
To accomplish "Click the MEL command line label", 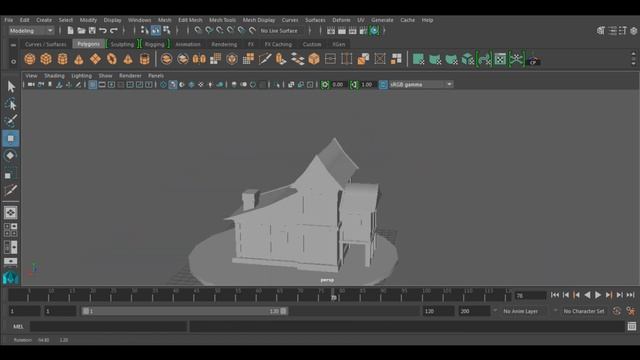I will pos(18,327).
